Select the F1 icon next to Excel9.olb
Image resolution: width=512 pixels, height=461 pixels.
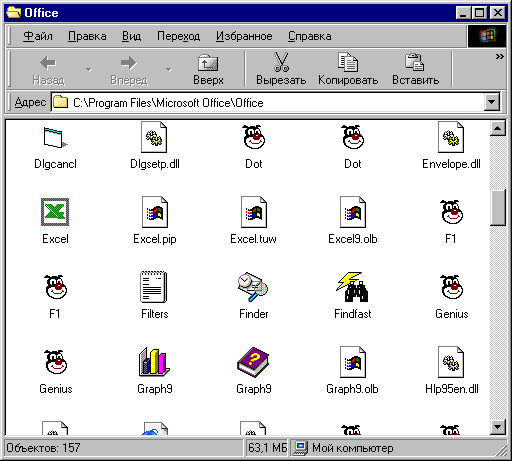tap(452, 212)
